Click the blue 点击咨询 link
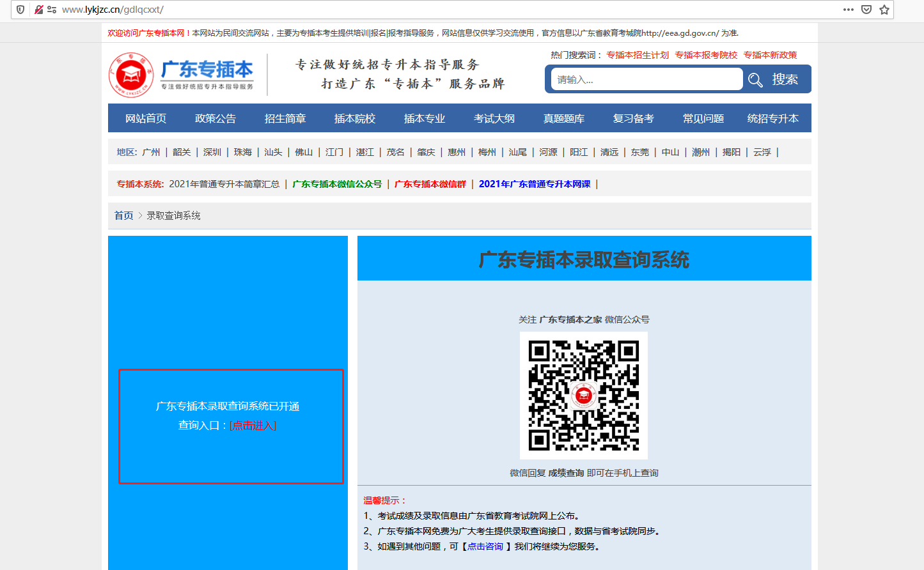Screen dimensions: 924x570 pos(485,546)
